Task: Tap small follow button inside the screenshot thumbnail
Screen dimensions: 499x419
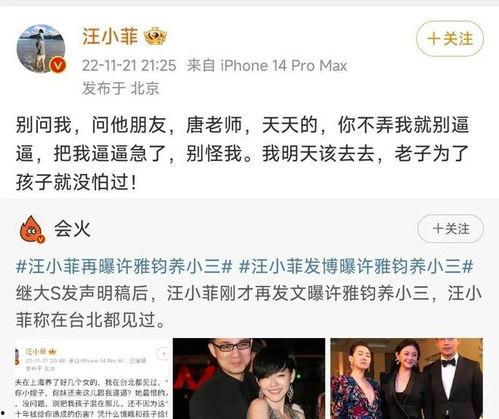Action: [163, 354]
